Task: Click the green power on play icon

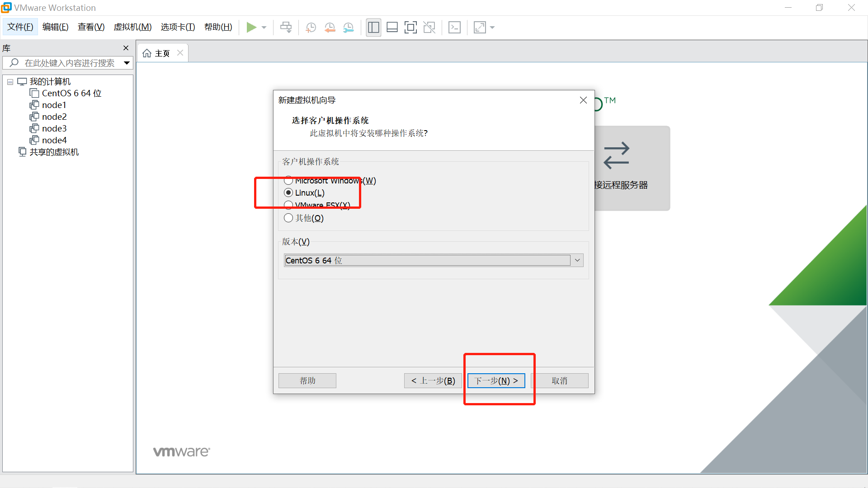Action: [x=251, y=28]
